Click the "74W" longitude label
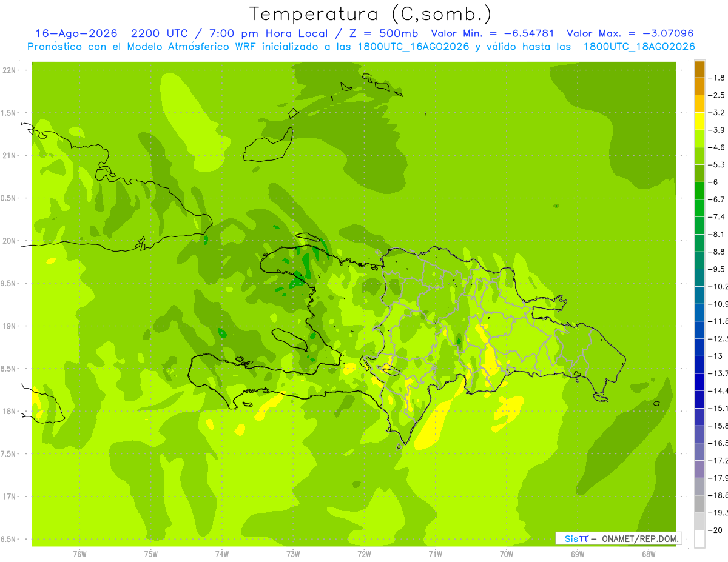Viewport: 728px width, 562px height. tap(222, 554)
